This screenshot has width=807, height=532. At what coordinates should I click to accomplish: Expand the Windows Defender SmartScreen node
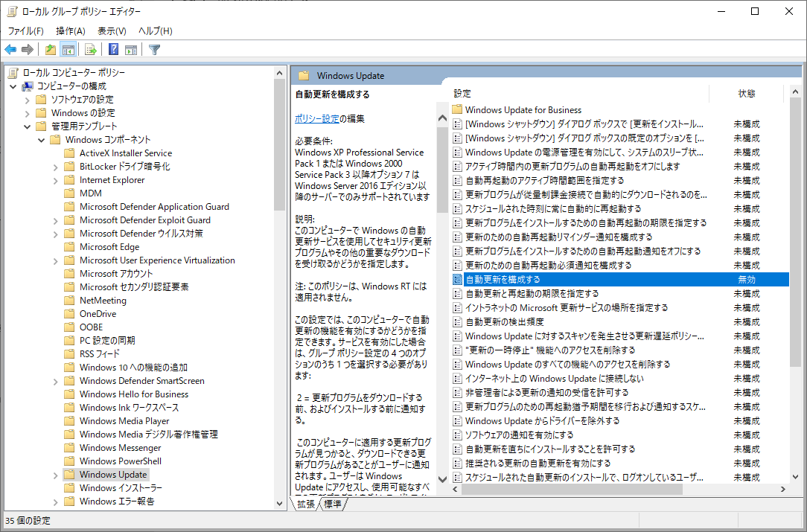[x=56, y=381]
